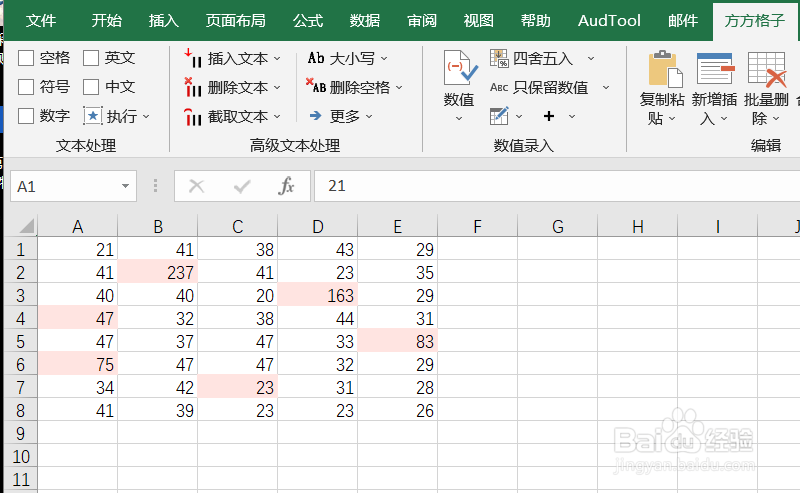Switch to the 开始 ribbon tab
Viewport: 800px width, 493px height.
pos(107,20)
